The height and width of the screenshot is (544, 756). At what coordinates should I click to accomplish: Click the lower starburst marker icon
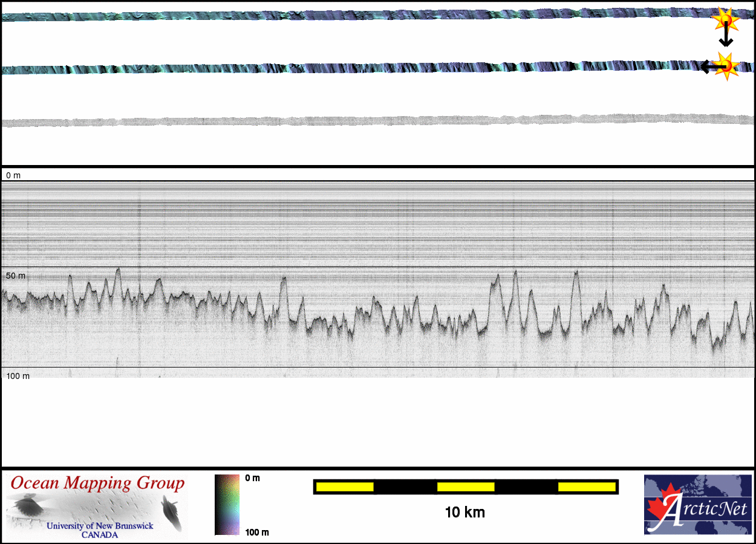pyautogui.click(x=726, y=65)
